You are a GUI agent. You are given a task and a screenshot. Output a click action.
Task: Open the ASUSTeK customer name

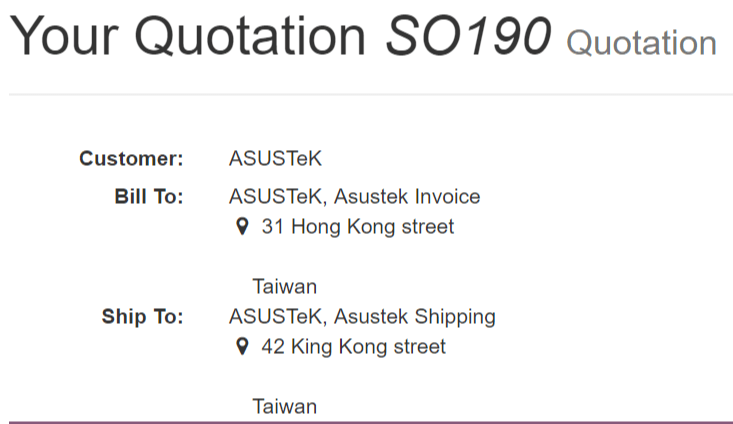pos(275,158)
